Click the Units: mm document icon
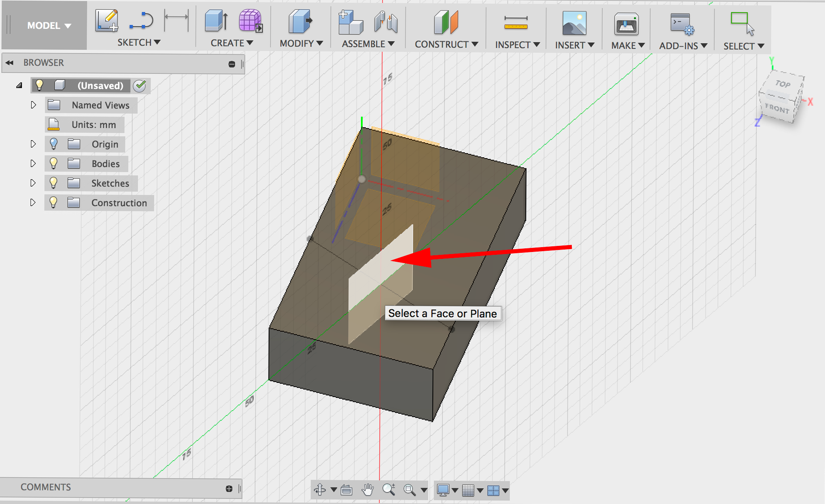825x504 pixels. tap(54, 124)
